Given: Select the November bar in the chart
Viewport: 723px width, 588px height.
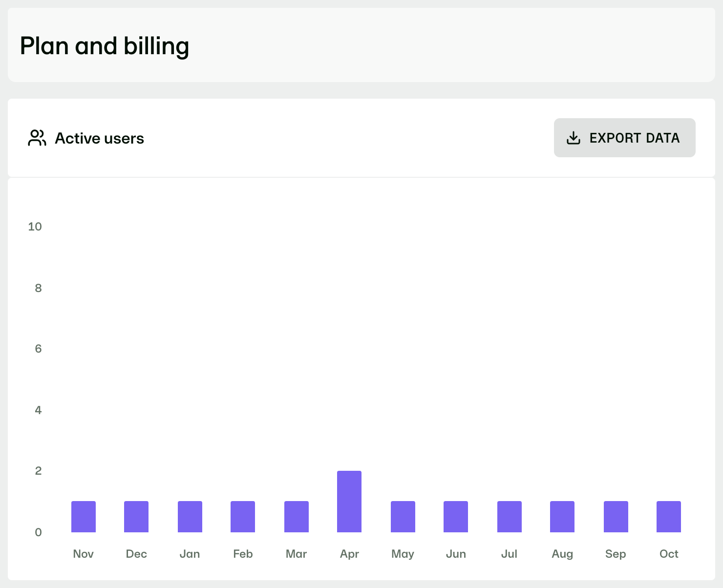Looking at the screenshot, I should [x=84, y=517].
